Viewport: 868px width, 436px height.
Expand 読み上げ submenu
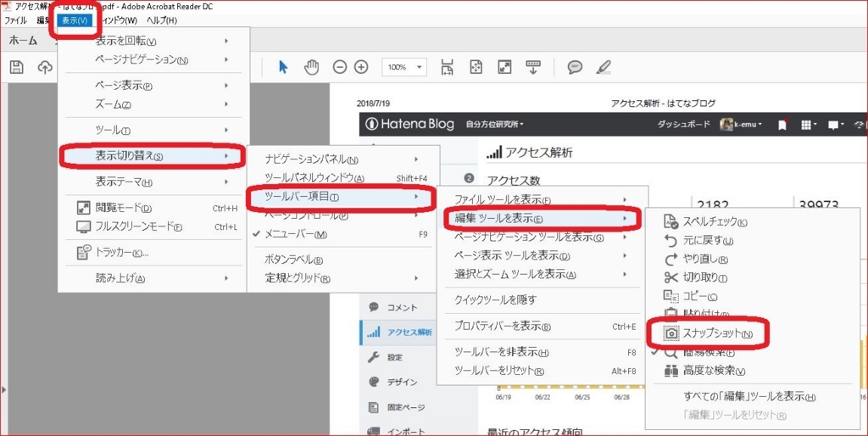point(153,278)
